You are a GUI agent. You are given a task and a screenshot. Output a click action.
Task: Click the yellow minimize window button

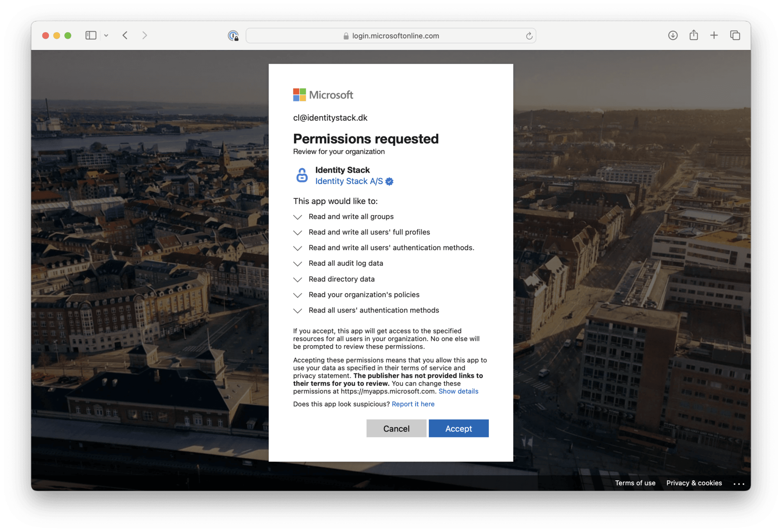tap(57, 35)
